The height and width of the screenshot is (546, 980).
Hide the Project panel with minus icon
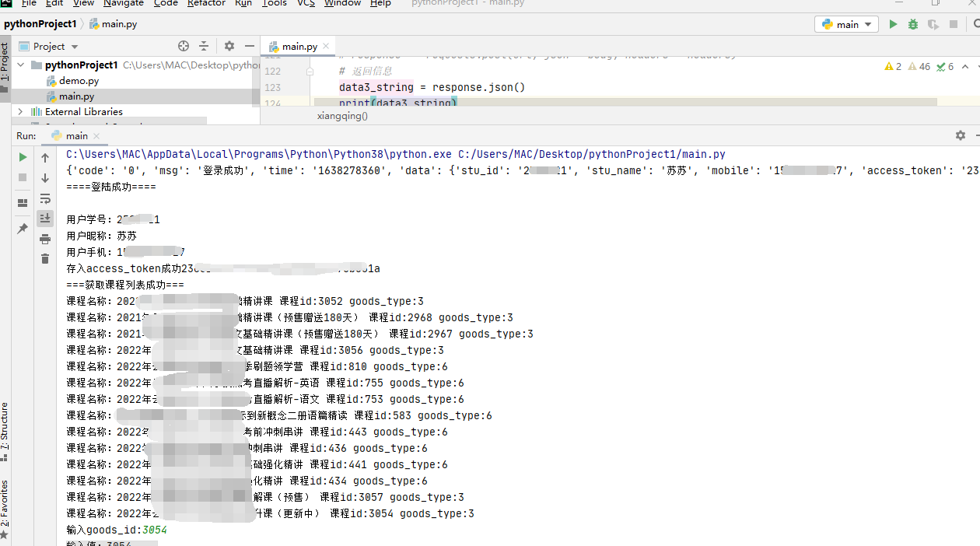(x=249, y=46)
